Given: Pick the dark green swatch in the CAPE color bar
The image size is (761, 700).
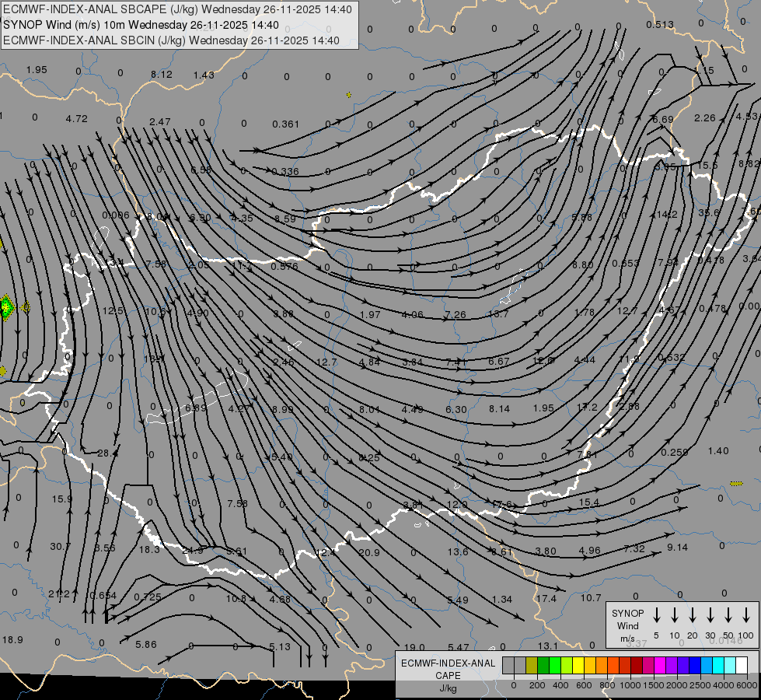Looking at the screenshot, I should 543,665.
